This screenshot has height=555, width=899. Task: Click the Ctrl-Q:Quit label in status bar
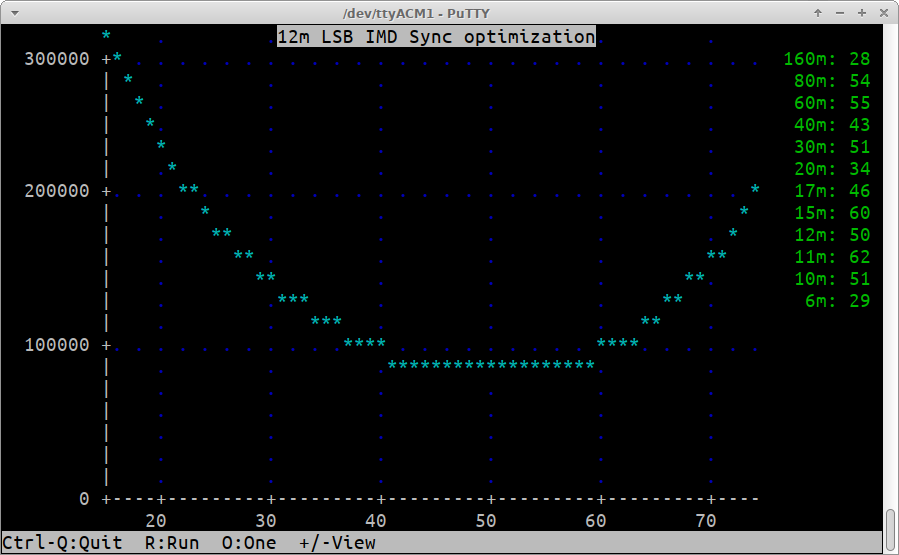(62, 543)
